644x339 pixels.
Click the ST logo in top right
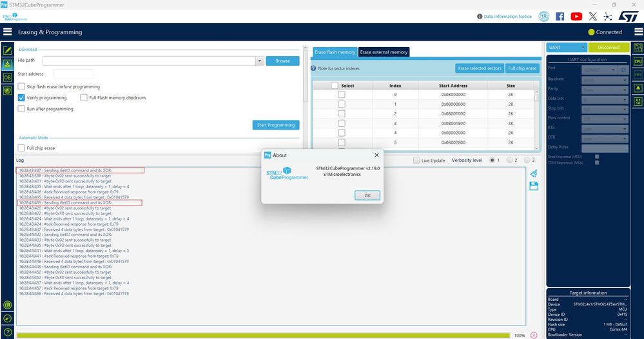pos(628,16)
